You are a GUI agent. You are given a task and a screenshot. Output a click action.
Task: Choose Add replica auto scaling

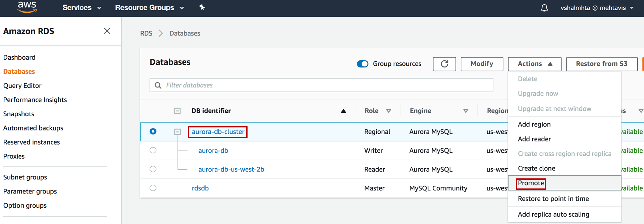tap(553, 214)
